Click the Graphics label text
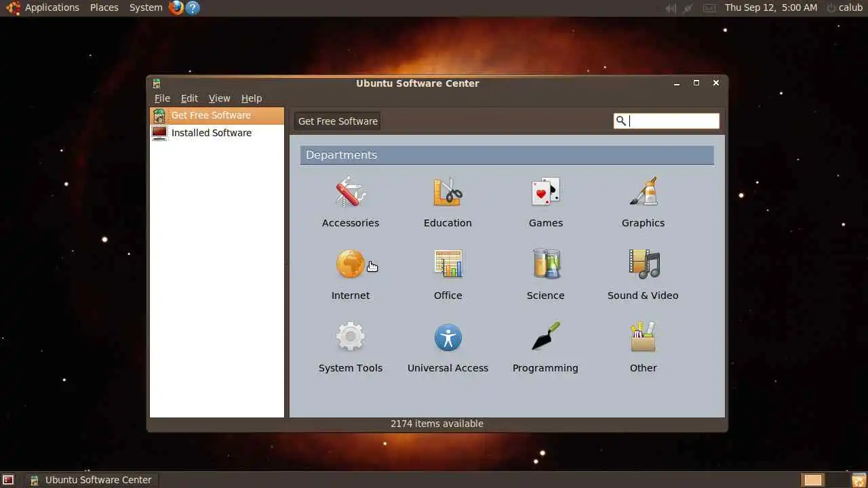Screen dimensions: 868x488 (644, 223)
